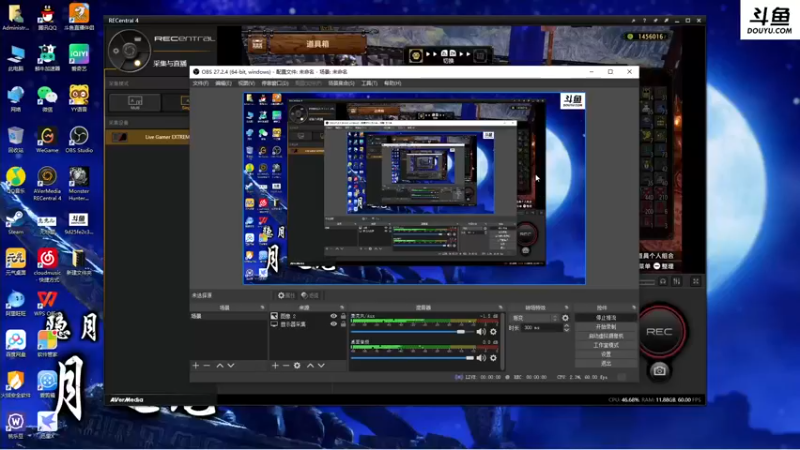Open transition properties gear next to the transition dropdown
The width and height of the screenshot is (800, 450).
[565, 318]
